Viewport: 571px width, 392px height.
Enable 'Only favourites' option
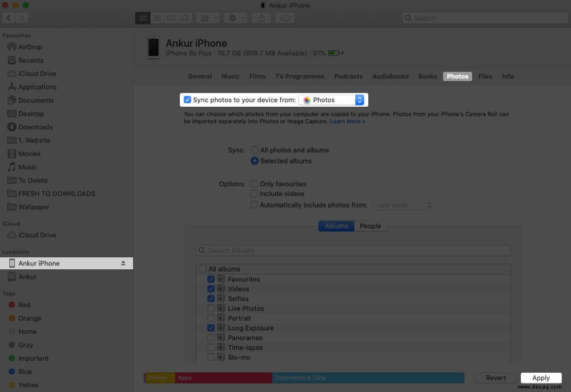pos(254,184)
